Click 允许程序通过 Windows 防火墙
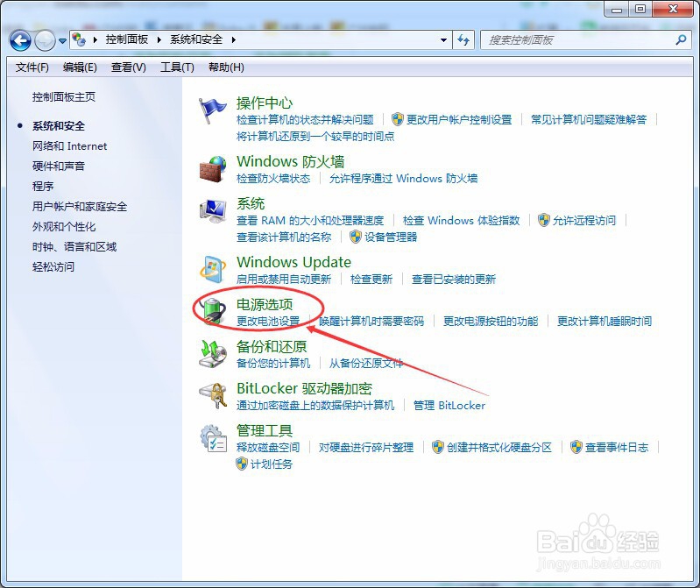The image size is (700, 588). 403,179
